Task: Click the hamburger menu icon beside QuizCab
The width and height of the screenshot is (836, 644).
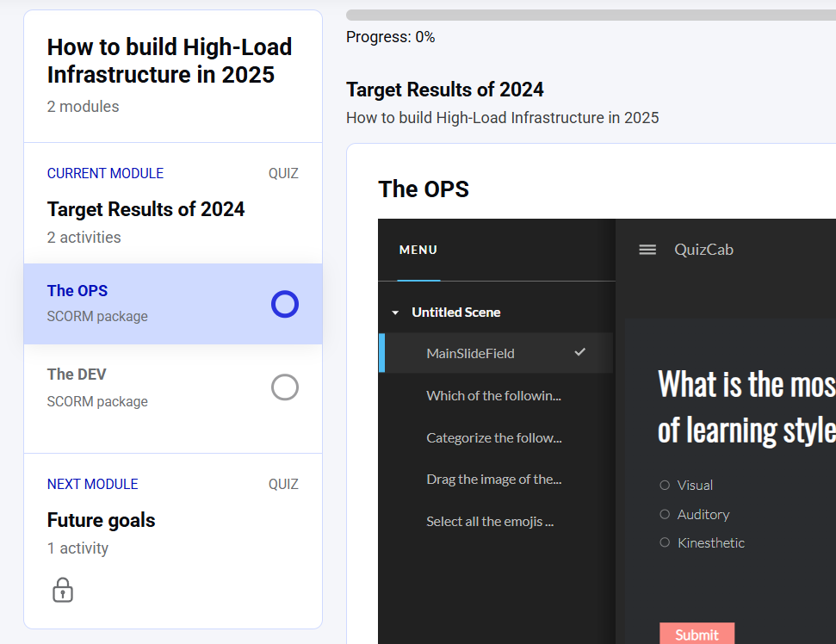Action: coord(647,250)
